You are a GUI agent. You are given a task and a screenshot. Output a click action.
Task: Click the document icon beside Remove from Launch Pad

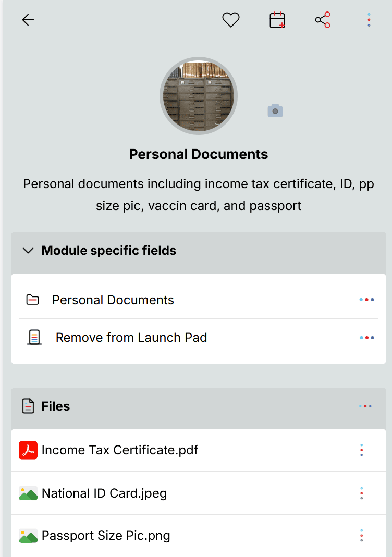tap(34, 337)
